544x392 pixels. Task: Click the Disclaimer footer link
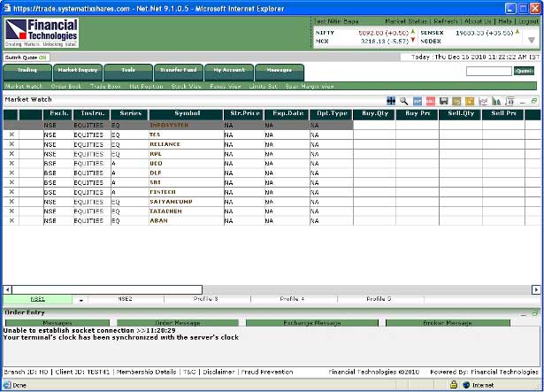[x=218, y=372]
